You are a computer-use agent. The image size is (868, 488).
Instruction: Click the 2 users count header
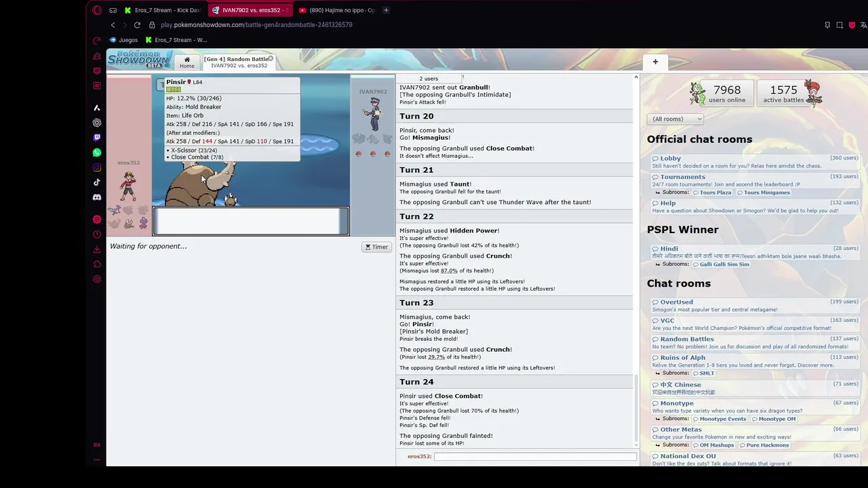tap(429, 79)
